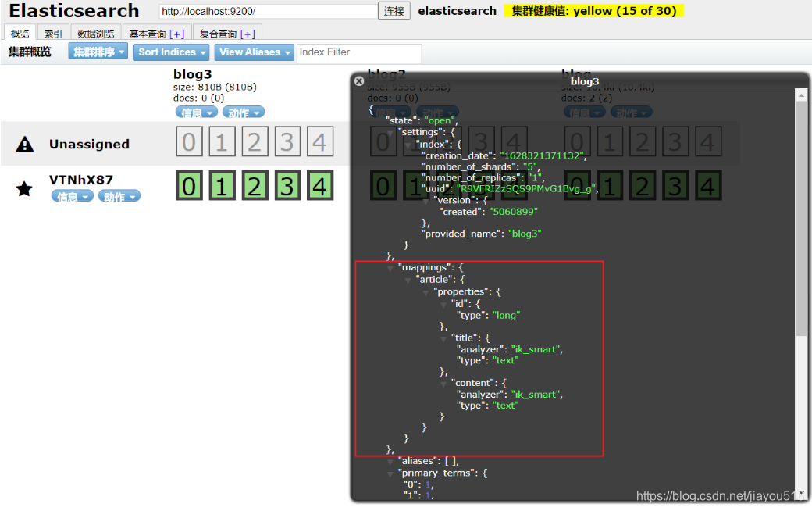
Task: Click the provided_name value "blog3"
Action: [525, 234]
